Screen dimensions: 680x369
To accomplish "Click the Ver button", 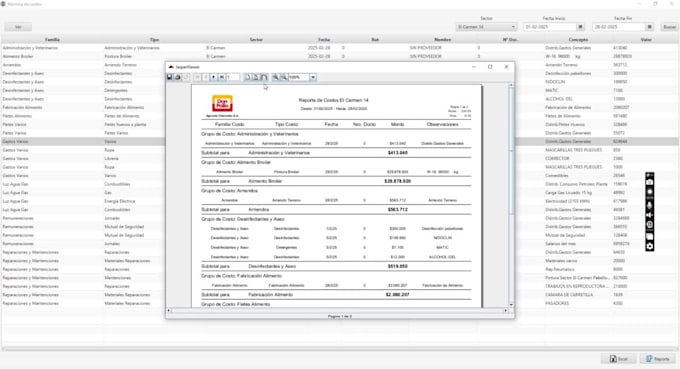I will pos(18,27).
